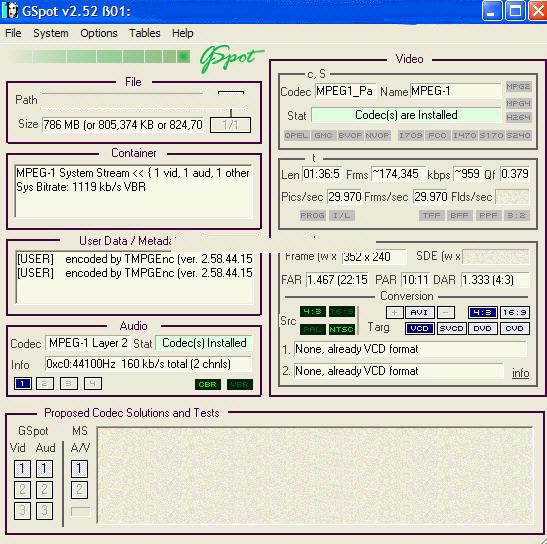The image size is (547, 544).
Task: Select VCD as target format
Action: pyautogui.click(x=420, y=328)
